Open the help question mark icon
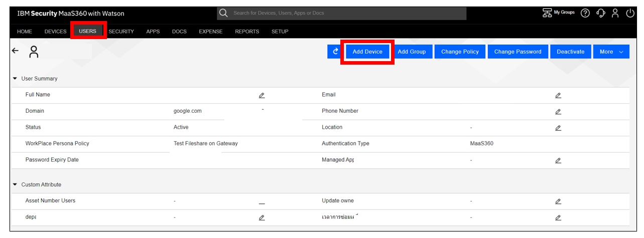This screenshot has width=644, height=238. (x=585, y=13)
